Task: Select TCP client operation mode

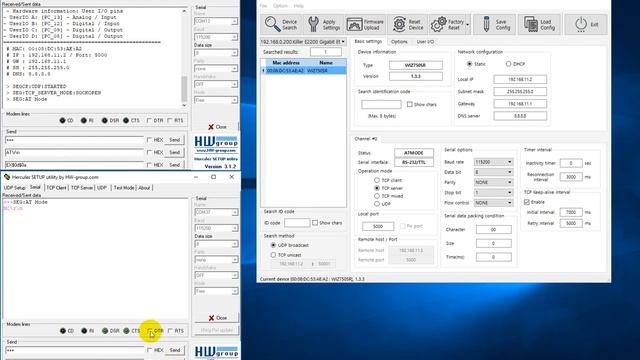Action: pos(377,180)
